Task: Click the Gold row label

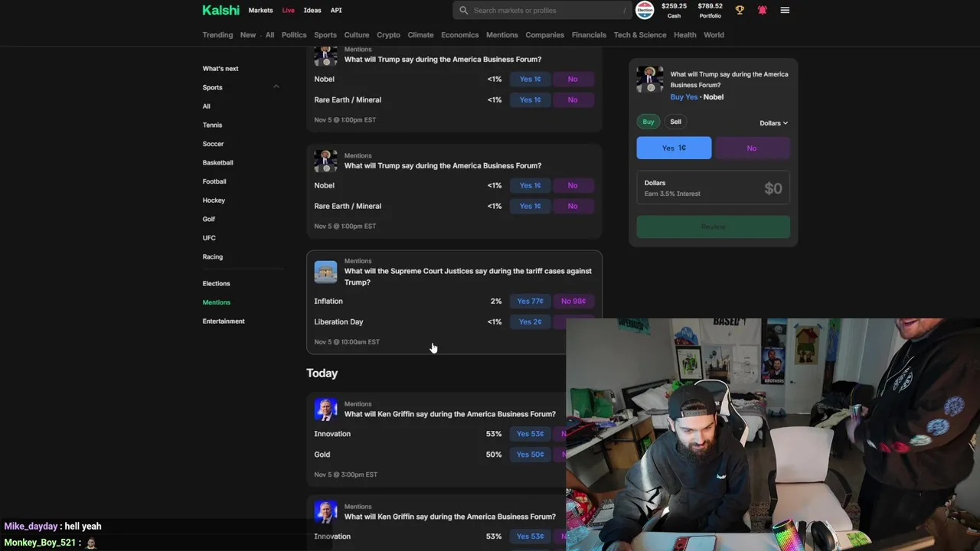Action: tap(322, 455)
